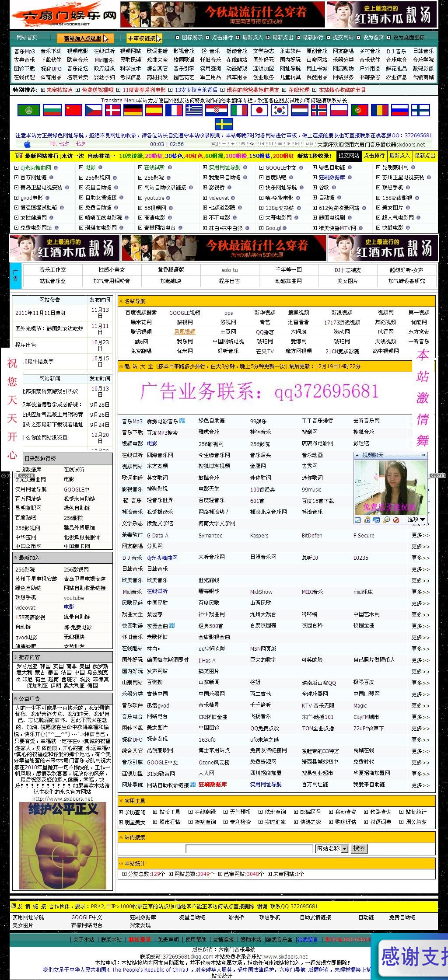448x980 pixels.
Task: Click the Finland flag translation icon
Action: click(420, 110)
